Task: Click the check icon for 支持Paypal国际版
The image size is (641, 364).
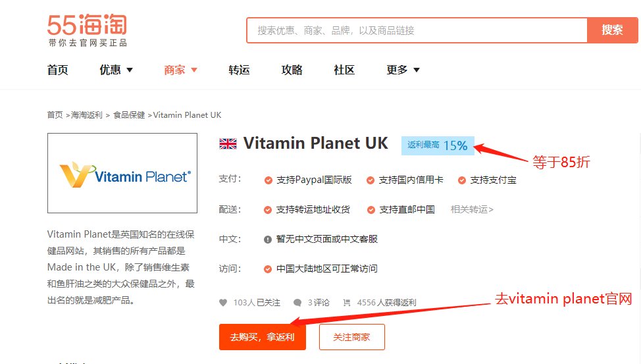Action: click(268, 180)
